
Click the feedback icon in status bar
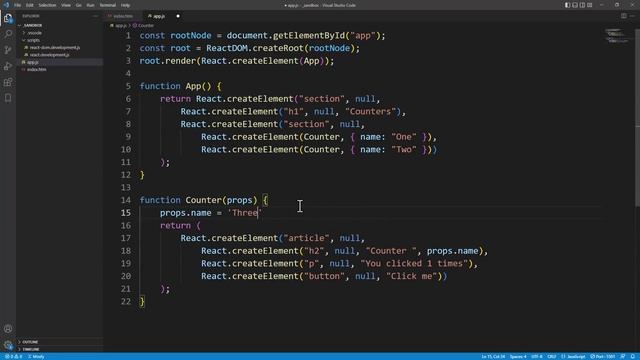(x=623, y=356)
